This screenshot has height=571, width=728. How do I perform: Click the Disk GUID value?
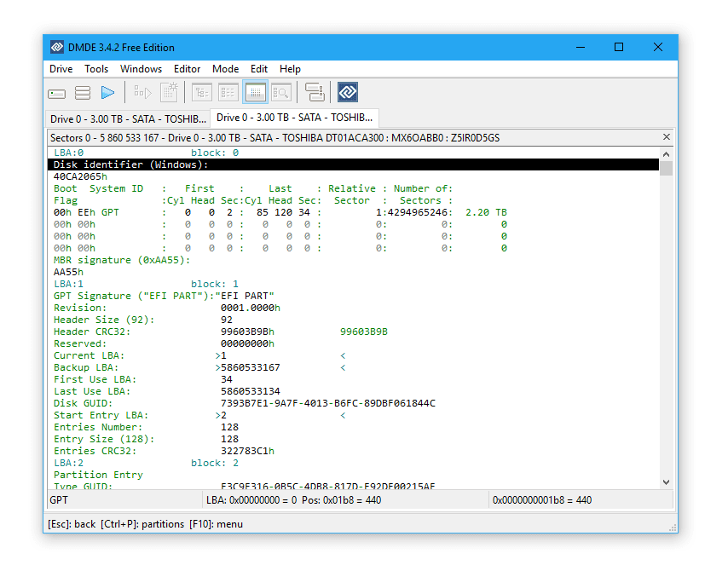[328, 403]
